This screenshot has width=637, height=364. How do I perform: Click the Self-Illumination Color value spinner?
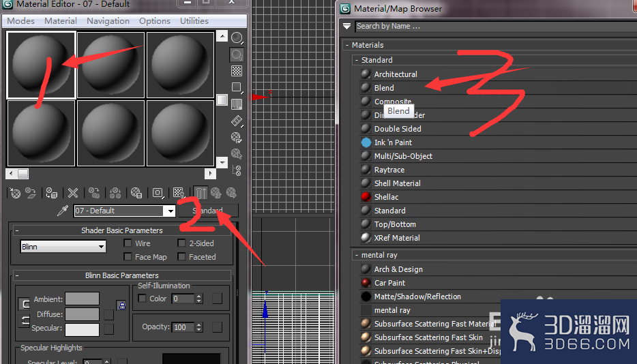198,299
